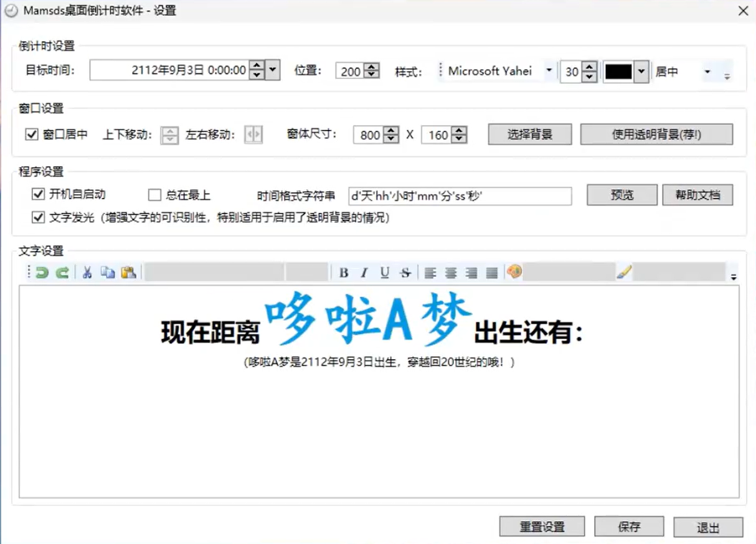This screenshot has width=756, height=544.
Task: Enable the 总在最上 checkbox
Action: [154, 195]
